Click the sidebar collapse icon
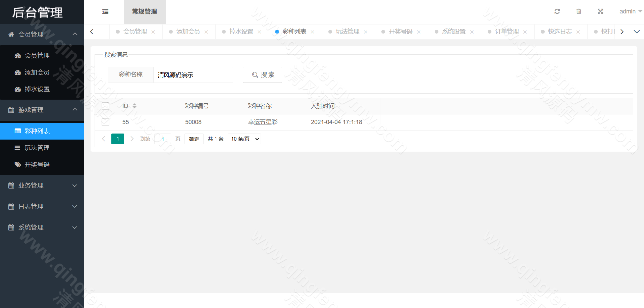 105,11
